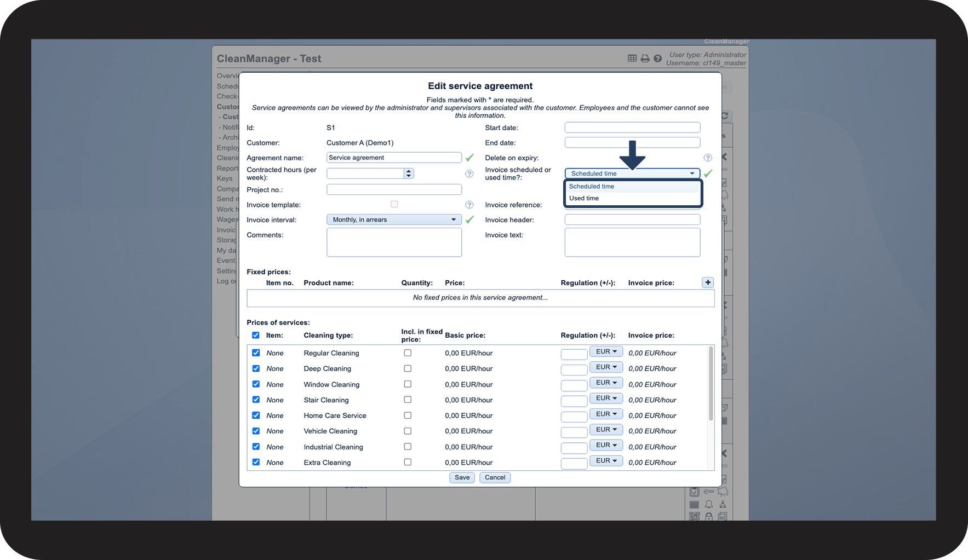This screenshot has width=968, height=560.
Task: Click help icon beside Invoice template checkbox
Action: point(469,205)
